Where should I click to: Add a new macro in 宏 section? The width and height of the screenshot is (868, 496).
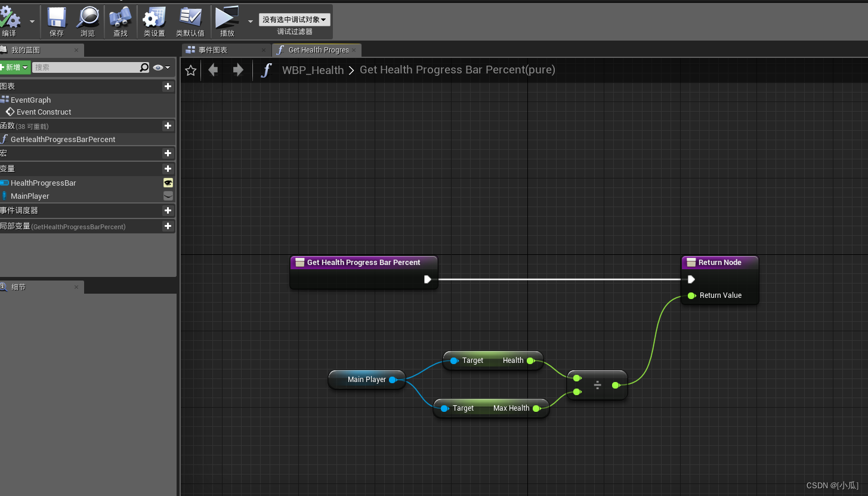pos(168,153)
